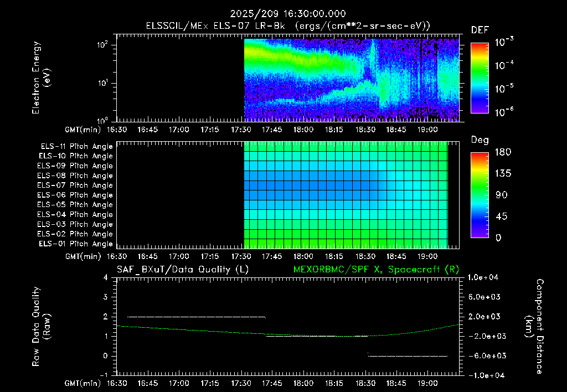Screen dimensions: 567x392
Task: Click the 19:00 tick label under the bottom plot
Action: pos(427,383)
